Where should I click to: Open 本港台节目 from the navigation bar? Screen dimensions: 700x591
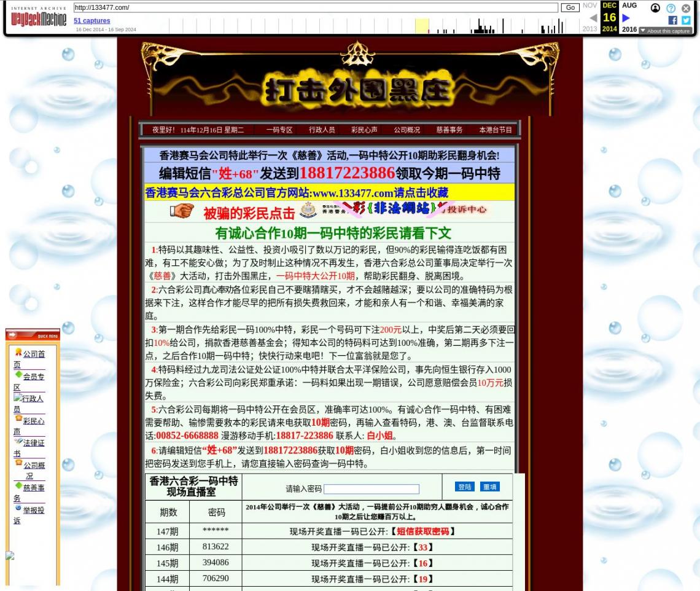(495, 130)
